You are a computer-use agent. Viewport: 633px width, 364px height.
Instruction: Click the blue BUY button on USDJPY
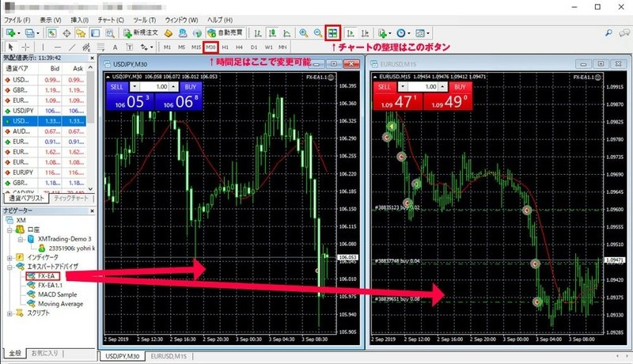point(190,87)
